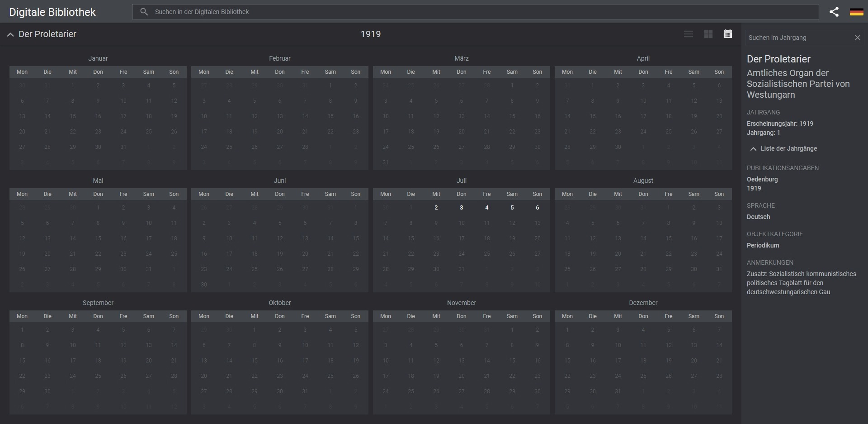Clear the Suchen im Jahrgang field
Image resolution: width=868 pixels, height=424 pixels.
click(x=857, y=38)
